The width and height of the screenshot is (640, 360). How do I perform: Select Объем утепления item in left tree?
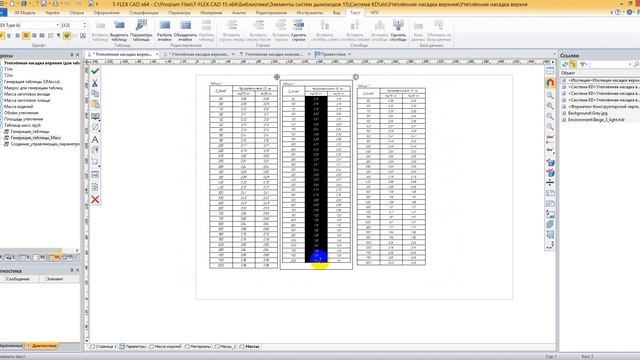coord(21,113)
